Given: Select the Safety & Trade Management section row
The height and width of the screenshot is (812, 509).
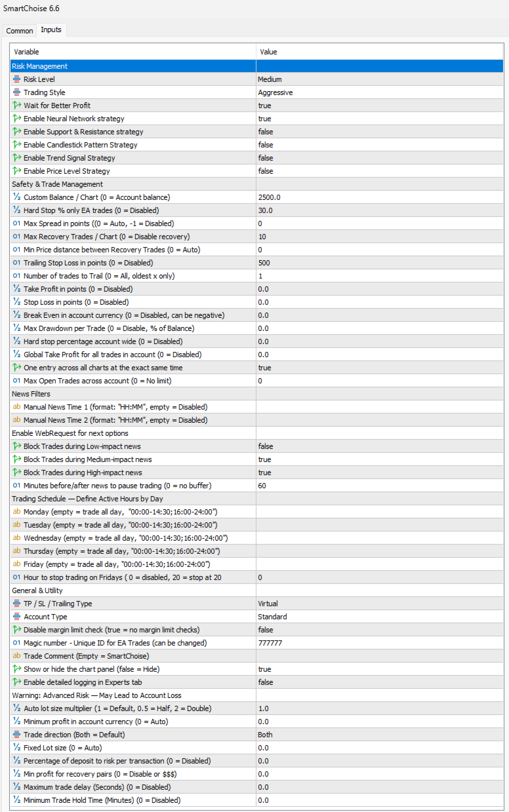Looking at the screenshot, I should click(257, 184).
